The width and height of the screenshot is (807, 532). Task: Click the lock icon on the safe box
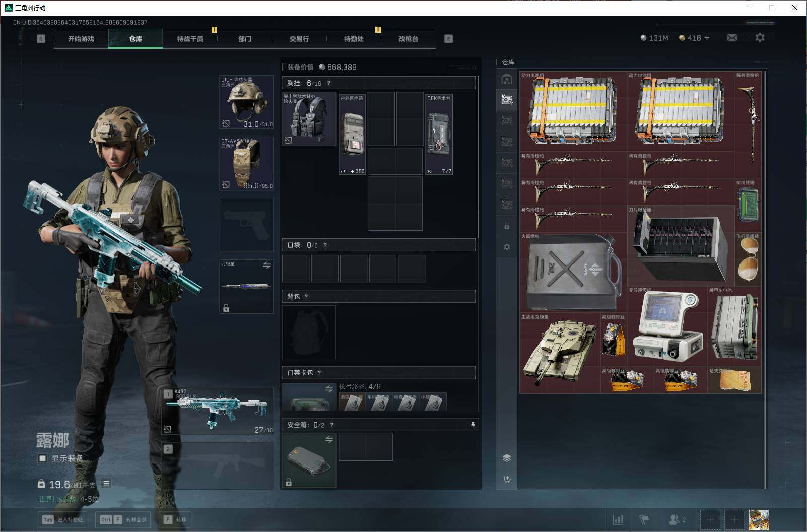(x=289, y=482)
